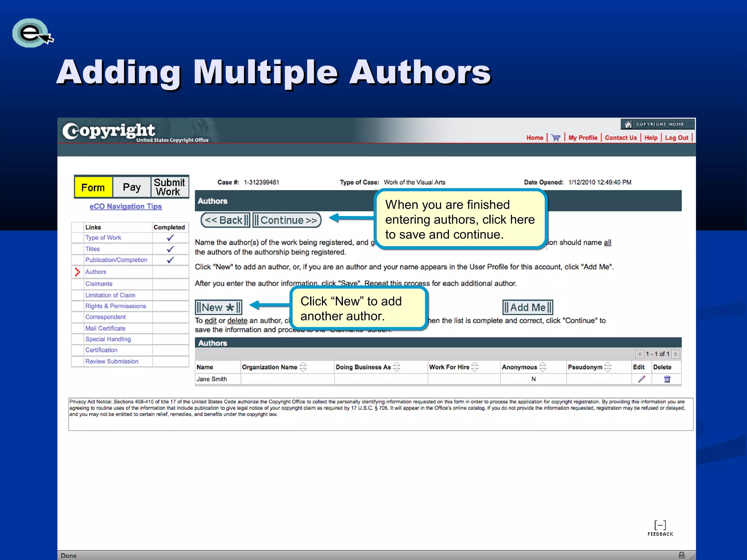Click the previous page arrow in Authors list

pos(639,354)
